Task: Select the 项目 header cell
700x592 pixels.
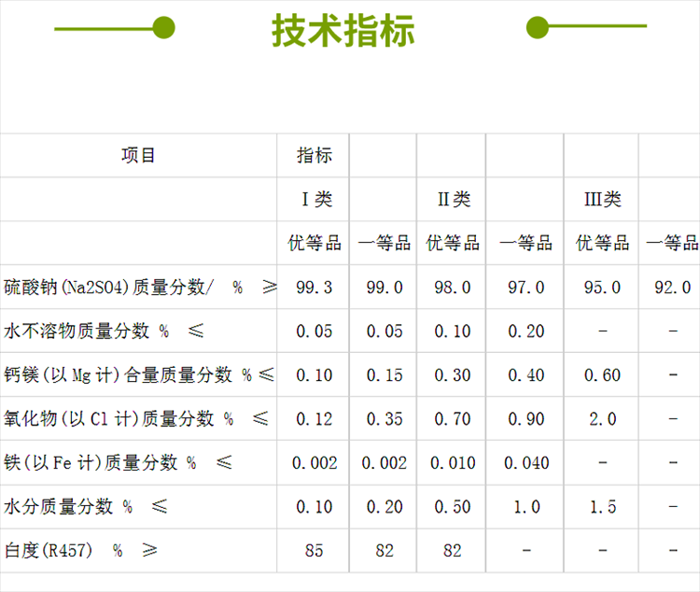Action: point(138,156)
